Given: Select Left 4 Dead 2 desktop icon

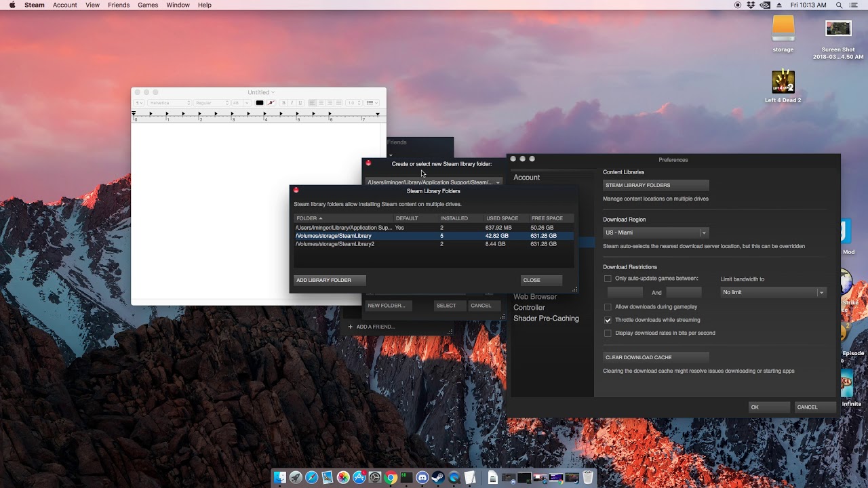Looking at the screenshot, I should (x=783, y=82).
